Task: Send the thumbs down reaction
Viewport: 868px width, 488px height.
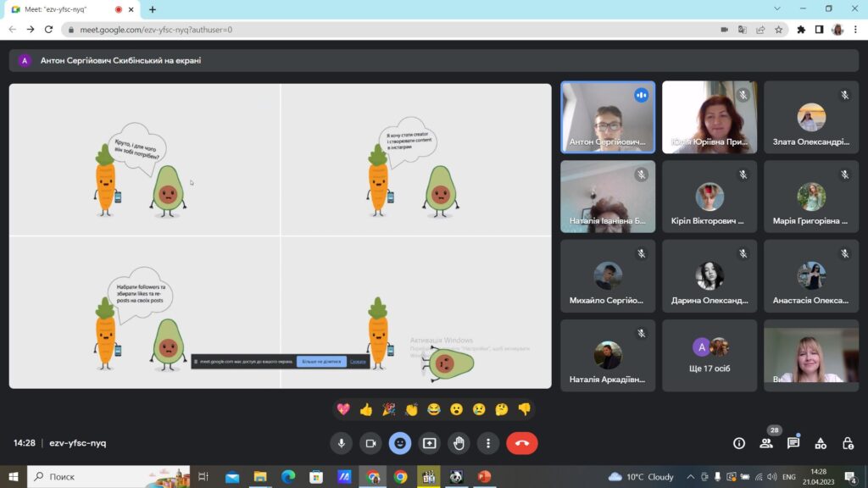Action: tap(524, 409)
